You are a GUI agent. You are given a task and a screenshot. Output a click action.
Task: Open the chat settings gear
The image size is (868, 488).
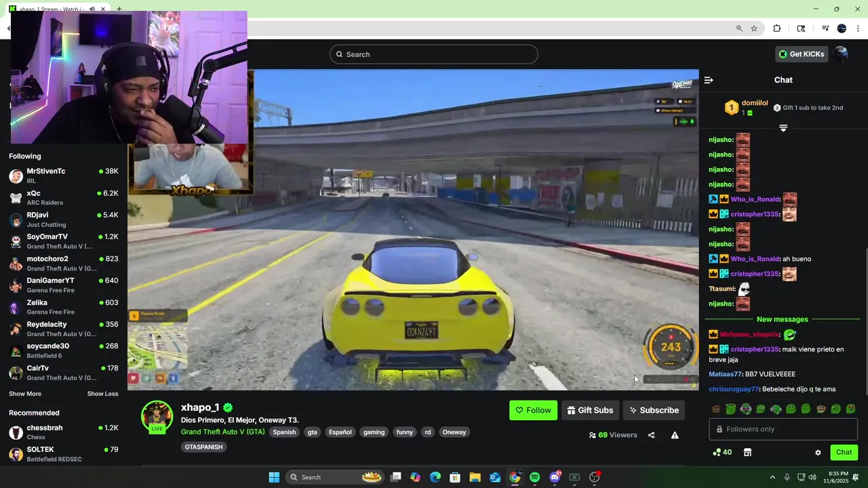coord(818,453)
